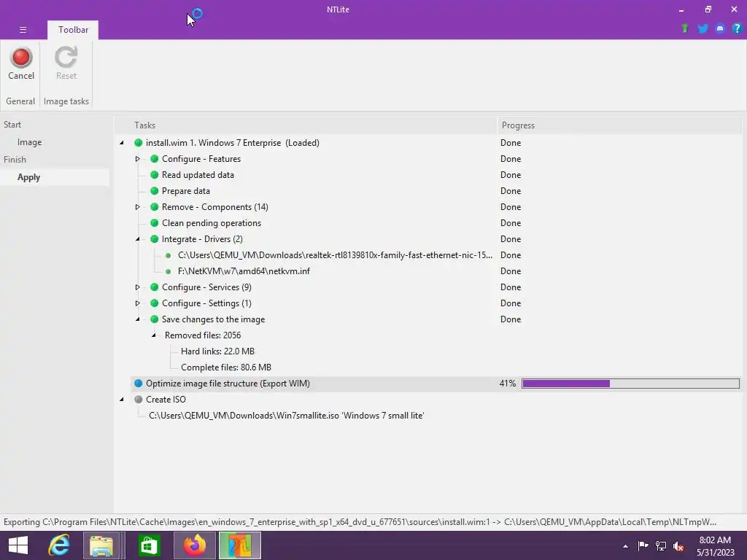This screenshot has width=747, height=560.
Task: Click green dot beside Configure - Services
Action: click(155, 287)
